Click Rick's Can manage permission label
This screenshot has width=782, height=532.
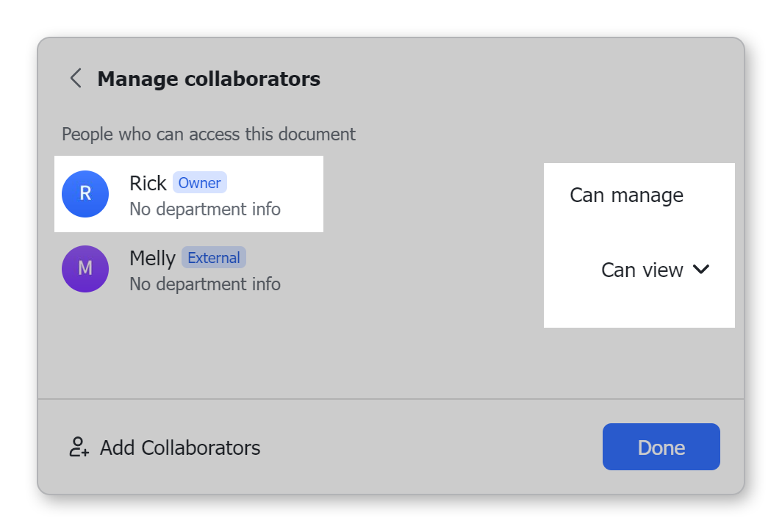[x=626, y=195]
